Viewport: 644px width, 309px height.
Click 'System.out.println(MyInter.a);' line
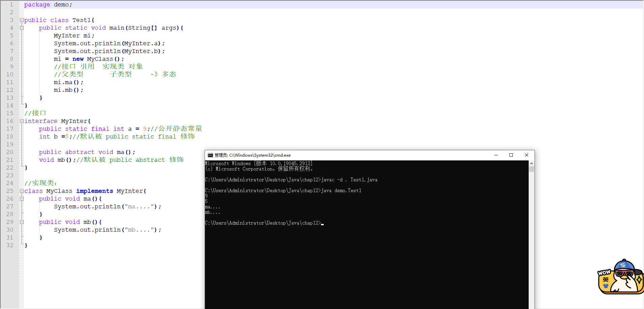[x=110, y=44]
